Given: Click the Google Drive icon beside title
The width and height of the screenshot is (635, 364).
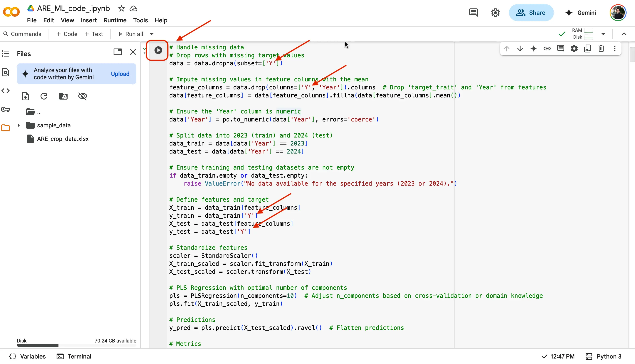Looking at the screenshot, I should click(31, 8).
